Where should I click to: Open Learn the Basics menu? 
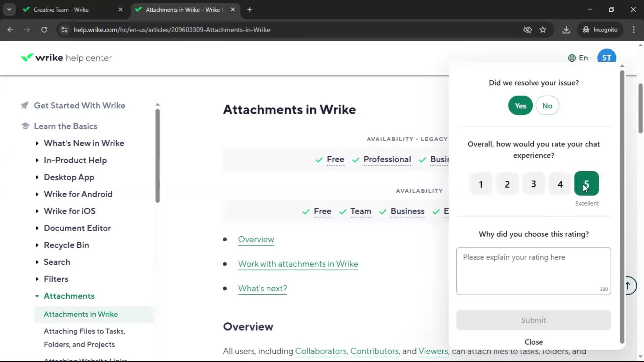(x=65, y=126)
